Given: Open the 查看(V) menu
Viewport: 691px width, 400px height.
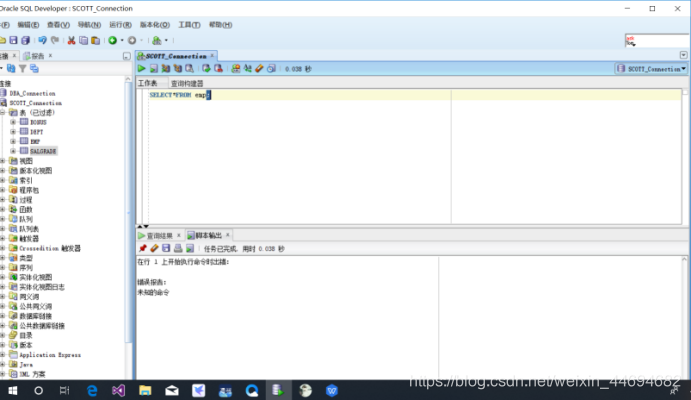Looking at the screenshot, I should 59,25.
